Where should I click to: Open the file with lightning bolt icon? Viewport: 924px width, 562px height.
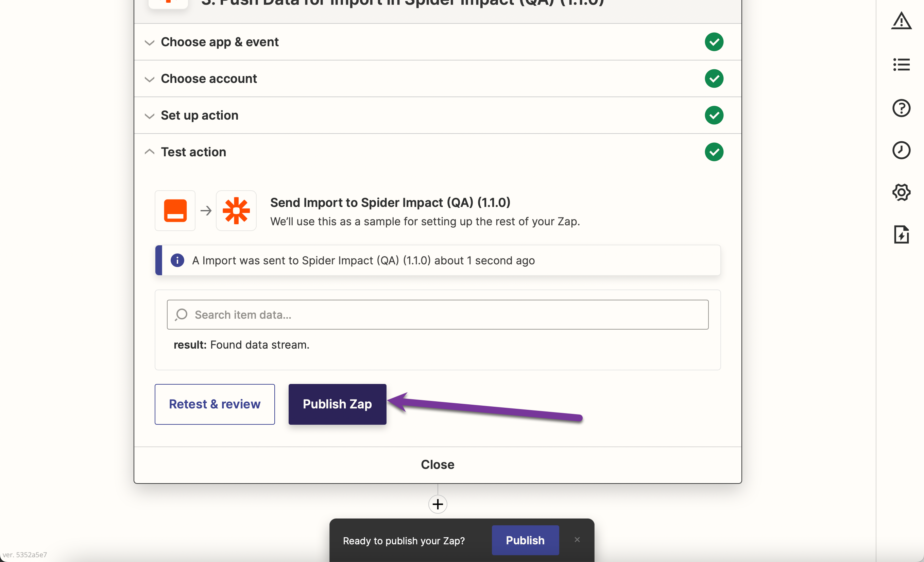click(901, 234)
